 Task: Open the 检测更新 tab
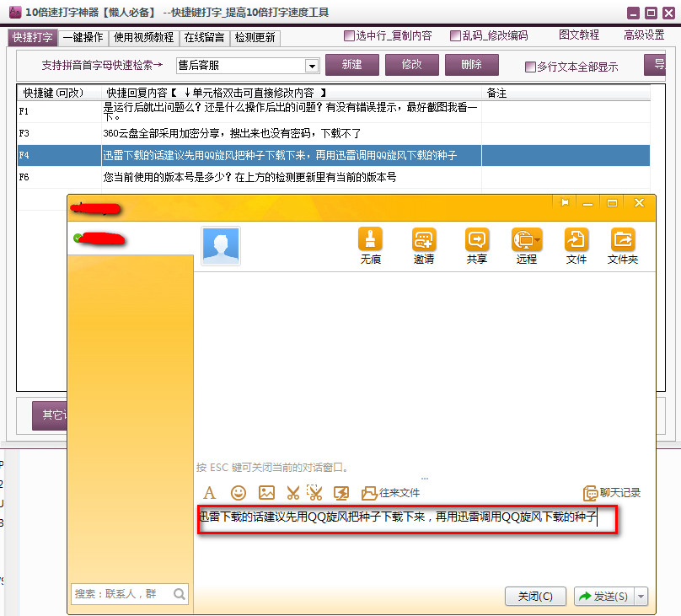[x=255, y=37]
